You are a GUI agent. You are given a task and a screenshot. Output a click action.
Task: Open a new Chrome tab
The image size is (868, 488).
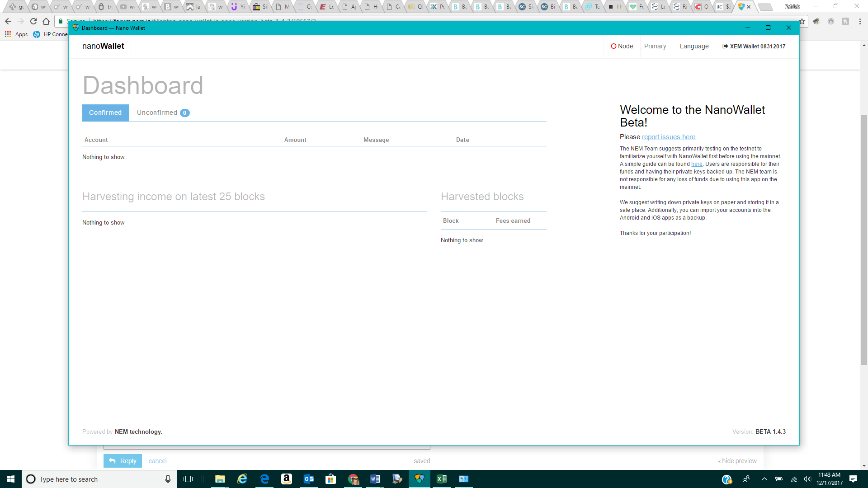[765, 7]
